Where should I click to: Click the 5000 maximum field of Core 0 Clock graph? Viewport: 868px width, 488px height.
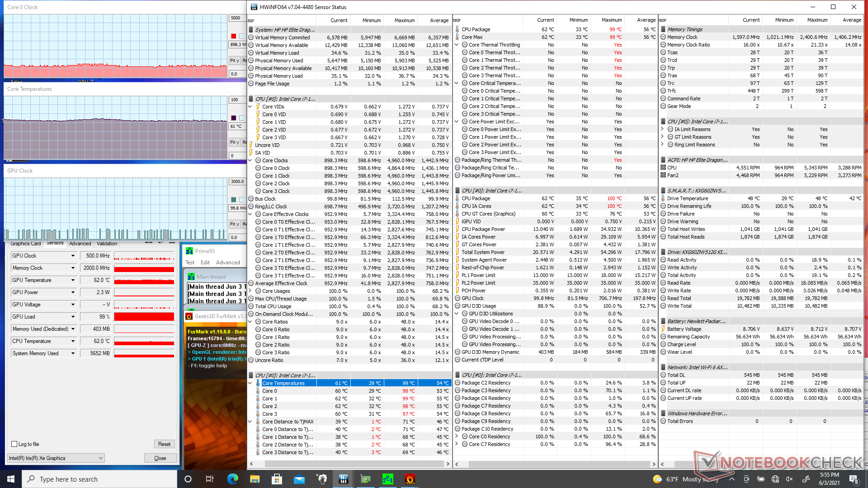(x=238, y=18)
